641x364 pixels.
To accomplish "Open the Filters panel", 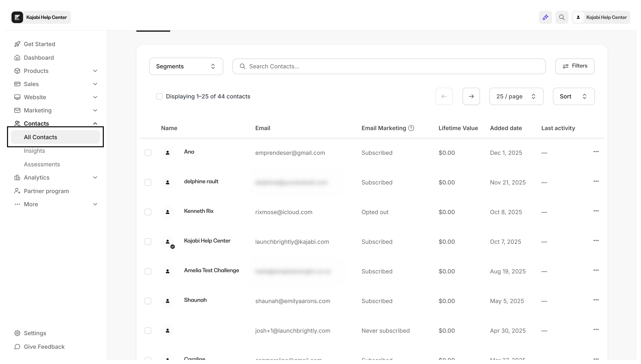I will [x=574, y=66].
